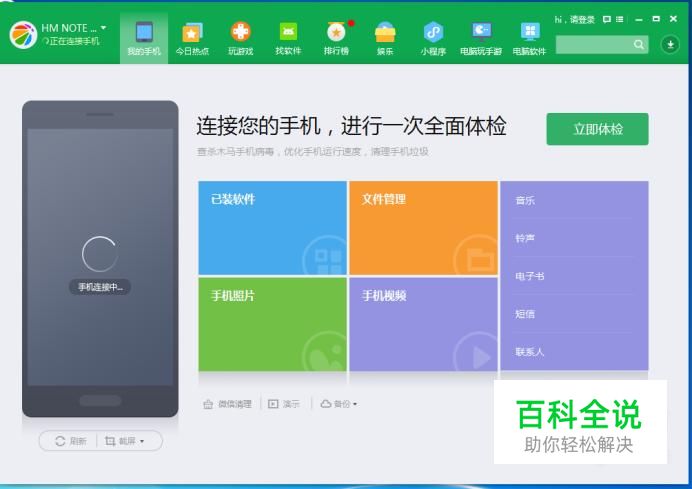Open the main menu list icon
This screenshot has height=489, width=692.
[x=620, y=19]
